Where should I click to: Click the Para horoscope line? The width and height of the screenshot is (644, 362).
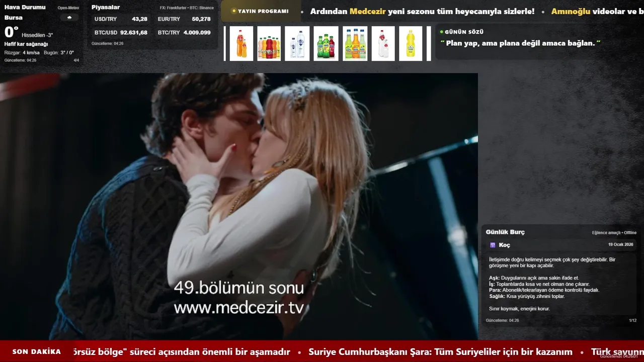pos(544,290)
